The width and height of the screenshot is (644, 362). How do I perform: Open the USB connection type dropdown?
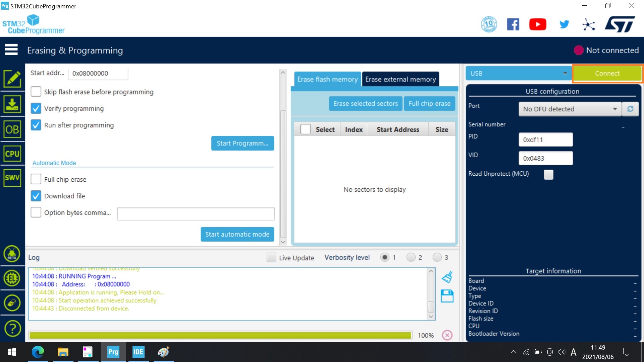point(519,73)
